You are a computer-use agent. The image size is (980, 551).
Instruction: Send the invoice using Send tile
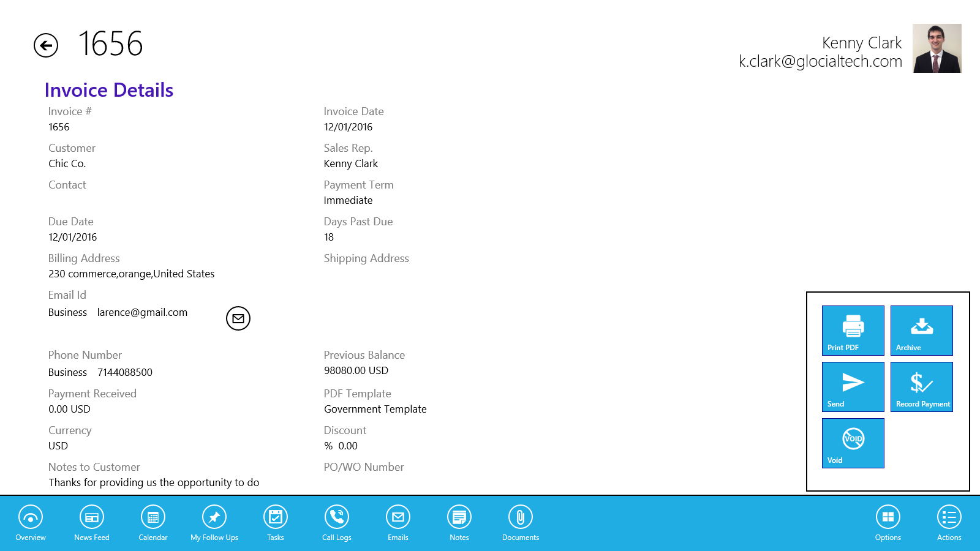click(x=853, y=387)
